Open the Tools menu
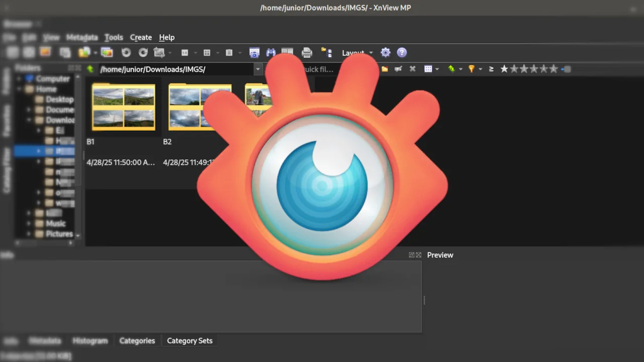Screen dimensions: 644x362 click(x=113, y=37)
